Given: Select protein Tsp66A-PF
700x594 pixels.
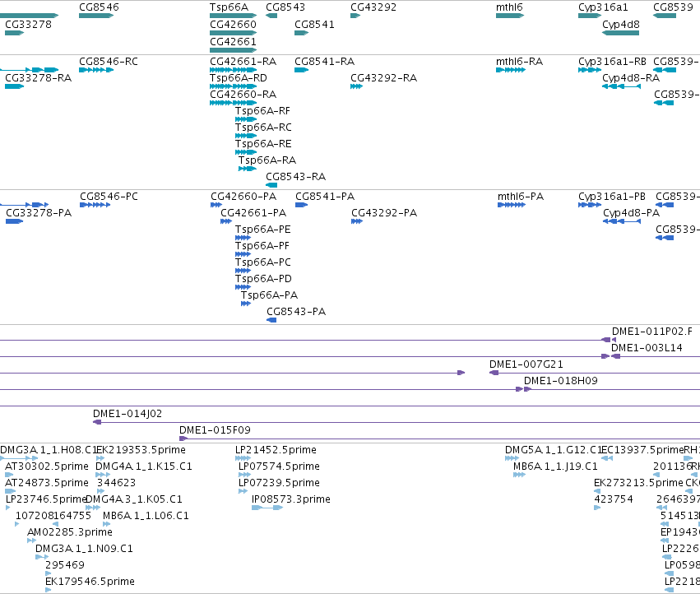Looking at the screenshot, I should (243, 254).
